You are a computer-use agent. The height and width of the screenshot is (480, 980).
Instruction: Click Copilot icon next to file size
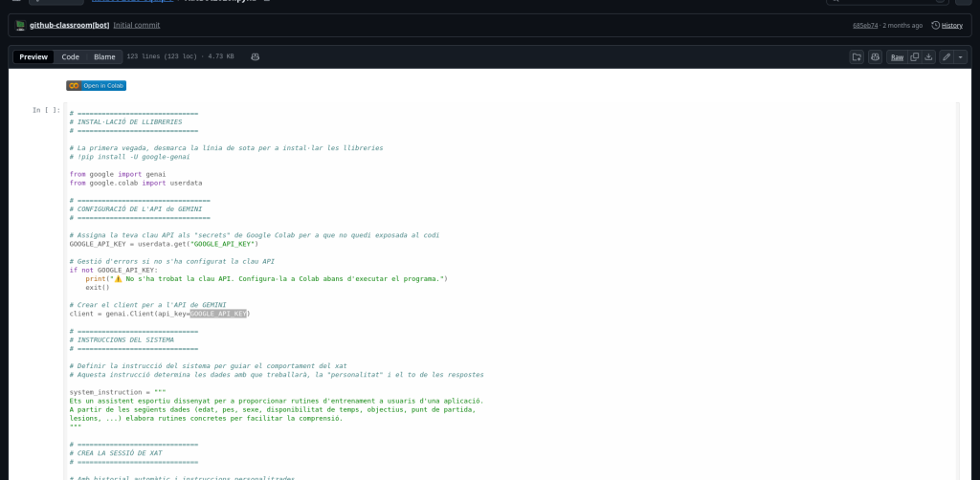pos(255,57)
